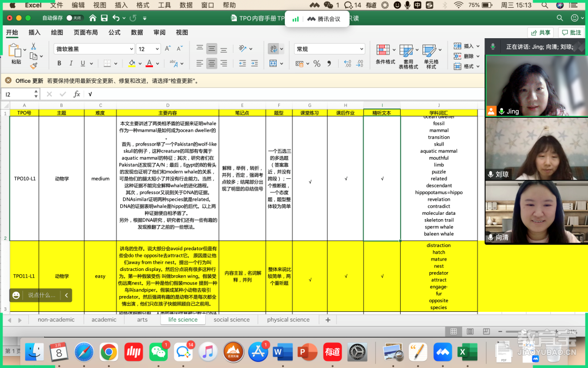Image resolution: width=588 pixels, height=368 pixels.
Task: Dismiss the Office 更新 notification bar
Action: [x=8, y=80]
